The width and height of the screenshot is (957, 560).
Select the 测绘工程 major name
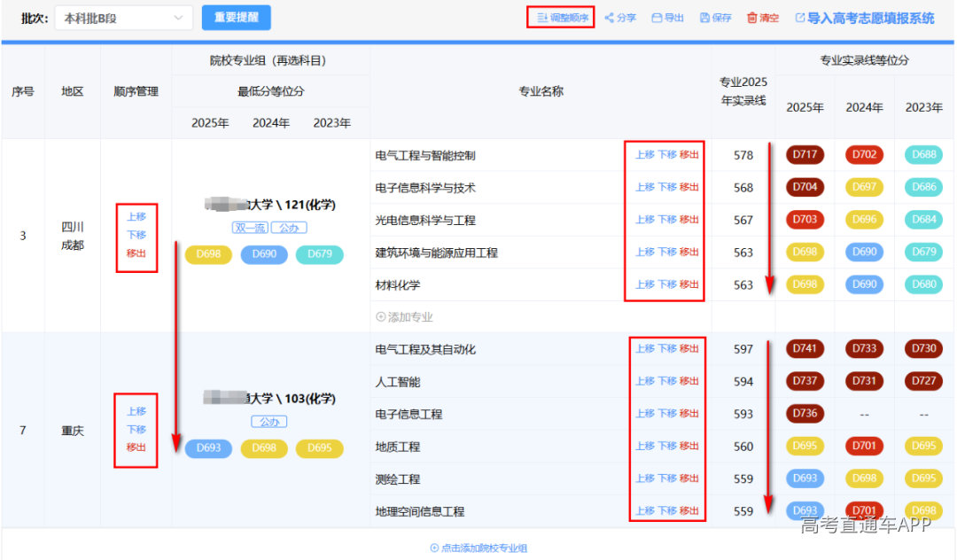click(x=397, y=478)
